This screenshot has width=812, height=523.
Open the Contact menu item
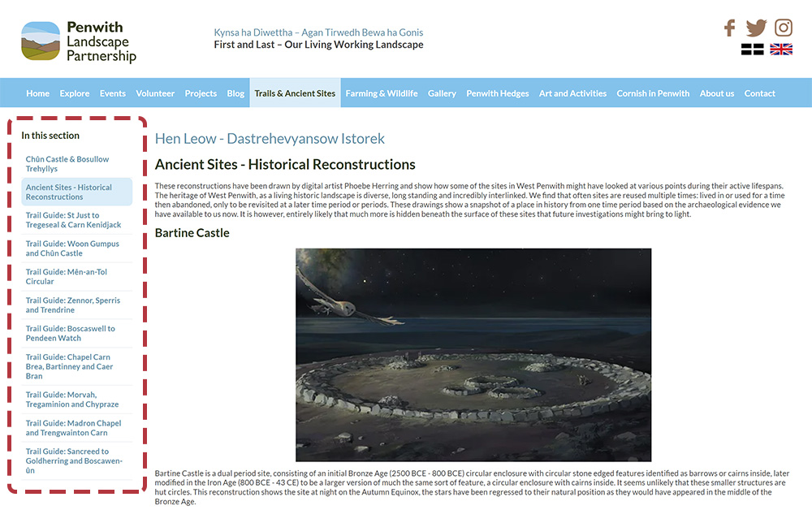[760, 93]
